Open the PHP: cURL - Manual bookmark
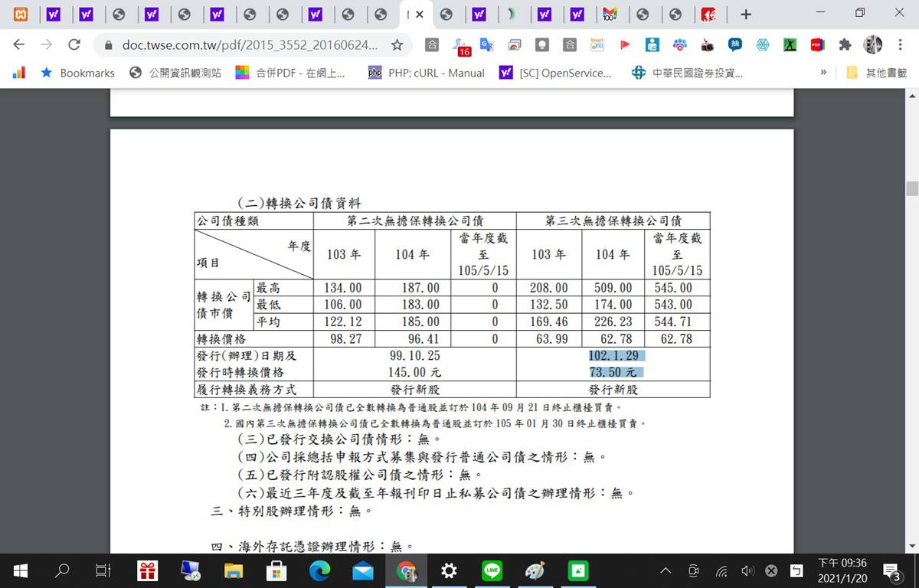Screen dimensions: 919x588 [427, 73]
